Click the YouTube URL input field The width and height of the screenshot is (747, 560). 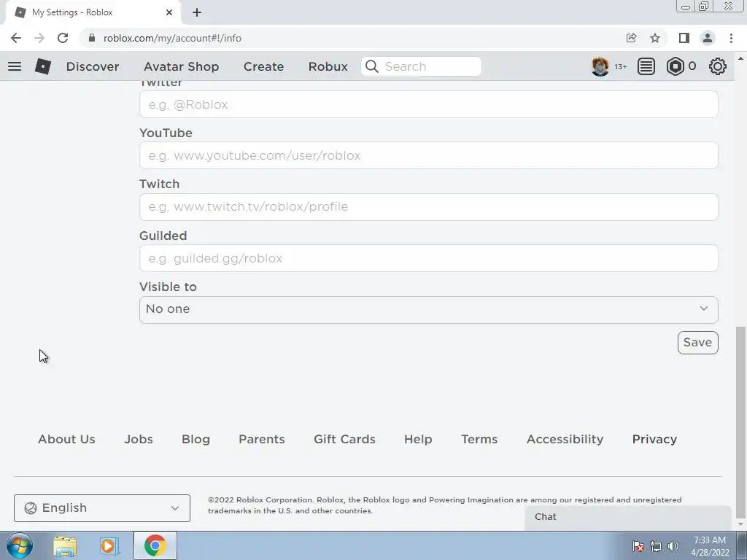(429, 155)
